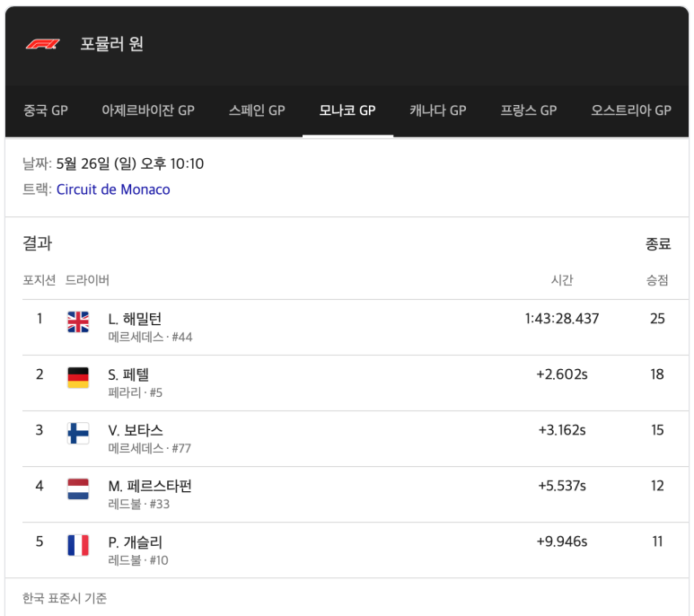Click the gap time +3.162s

pyautogui.click(x=562, y=430)
